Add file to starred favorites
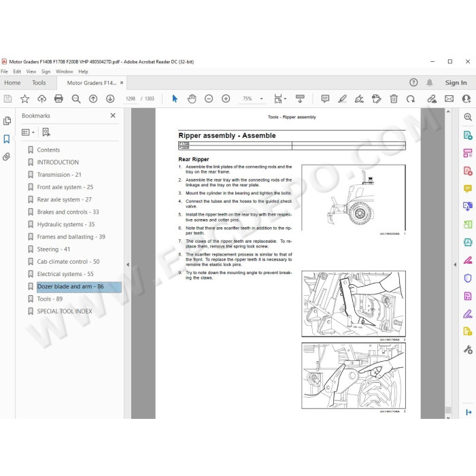This screenshot has width=476, height=476. coord(24,99)
